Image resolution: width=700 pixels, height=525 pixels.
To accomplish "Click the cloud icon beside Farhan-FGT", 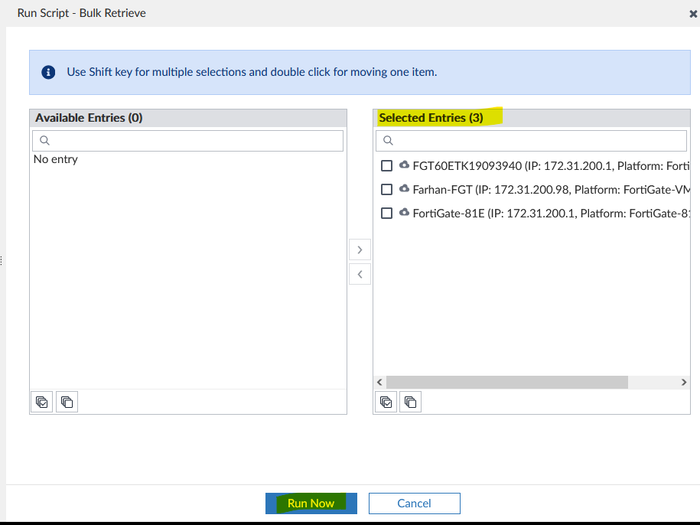I will pos(404,188).
